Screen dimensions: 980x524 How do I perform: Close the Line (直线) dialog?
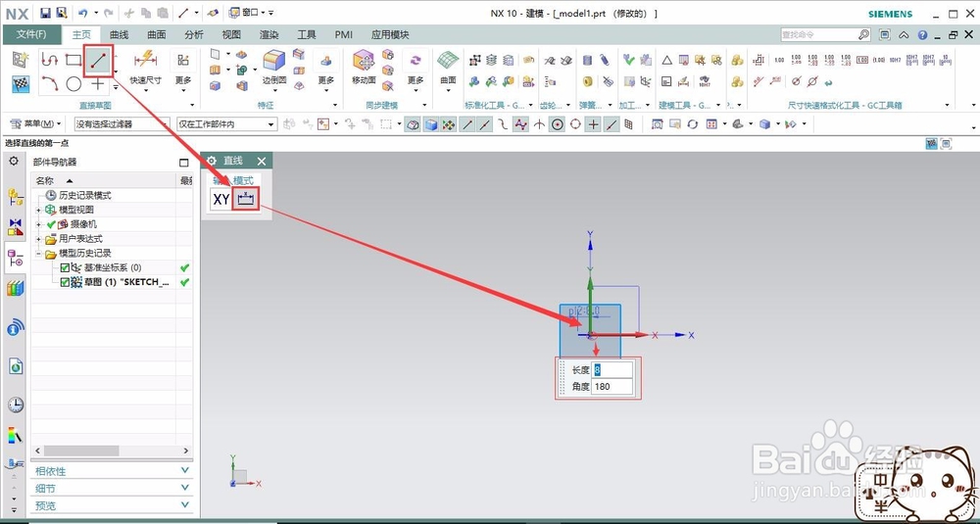point(262,162)
